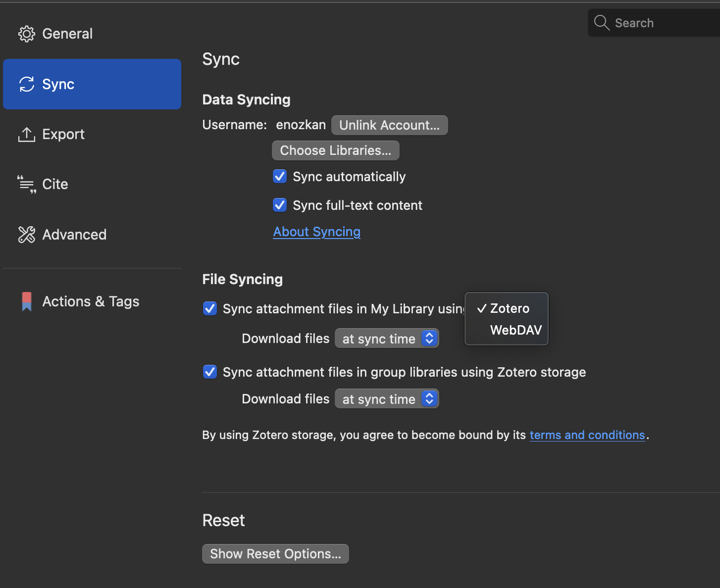Click the Cite quotation icon
The image size is (720, 588).
click(x=27, y=184)
